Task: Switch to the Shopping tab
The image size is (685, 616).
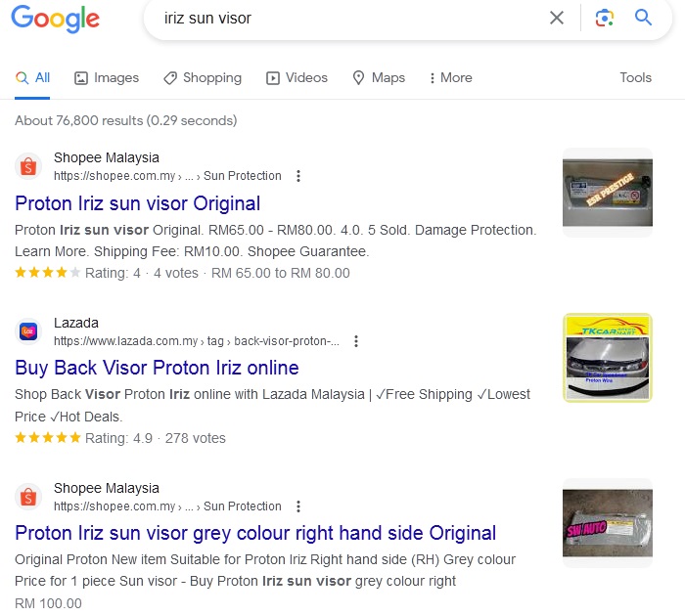Action: [x=203, y=77]
